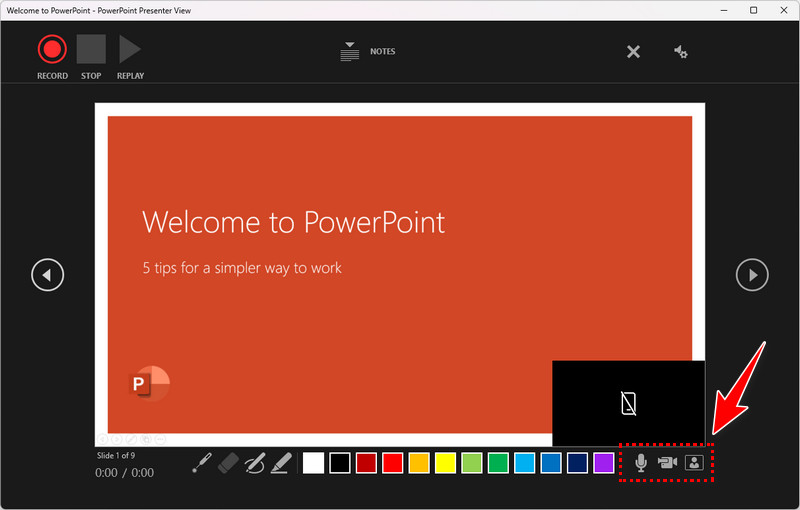Viewport: 800px width, 510px height.
Task: Minimize the Presenter View window
Action: [x=724, y=10]
